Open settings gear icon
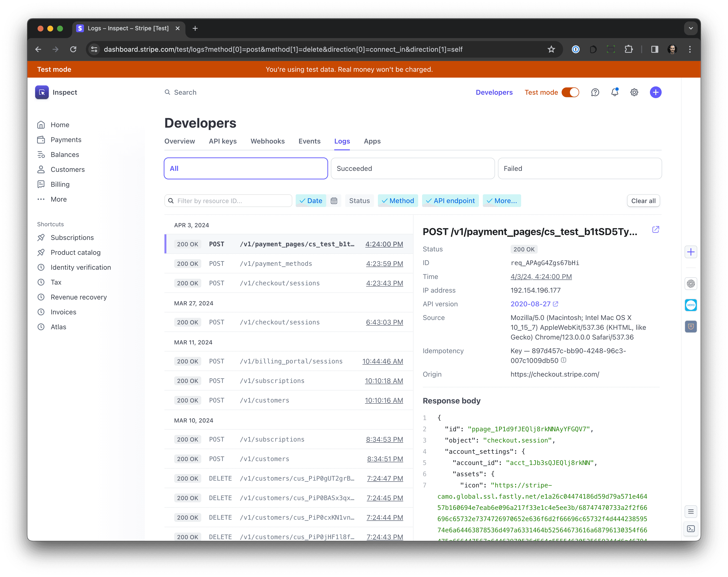 [634, 92]
